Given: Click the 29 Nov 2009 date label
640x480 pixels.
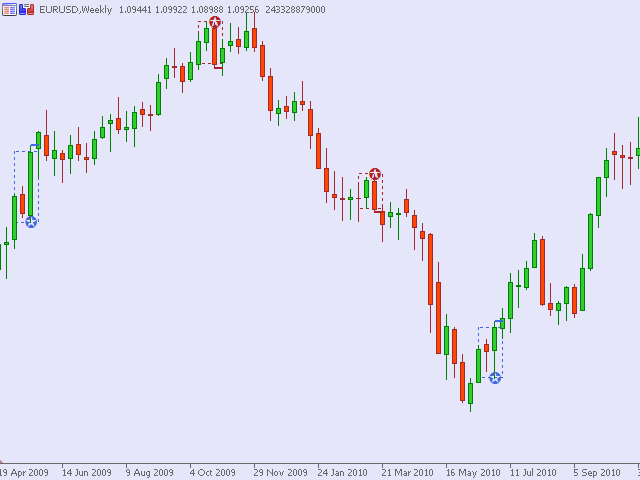Looking at the screenshot, I should (280, 473).
